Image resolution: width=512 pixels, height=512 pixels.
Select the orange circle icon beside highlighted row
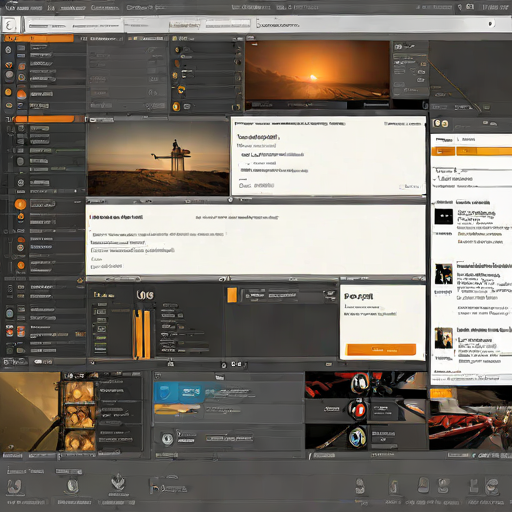click(20, 204)
